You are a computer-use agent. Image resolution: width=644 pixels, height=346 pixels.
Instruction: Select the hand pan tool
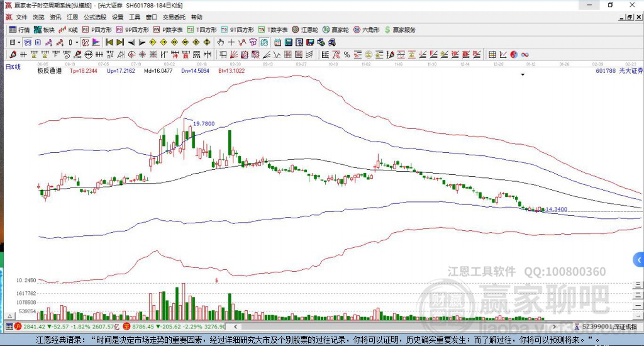tap(221, 42)
